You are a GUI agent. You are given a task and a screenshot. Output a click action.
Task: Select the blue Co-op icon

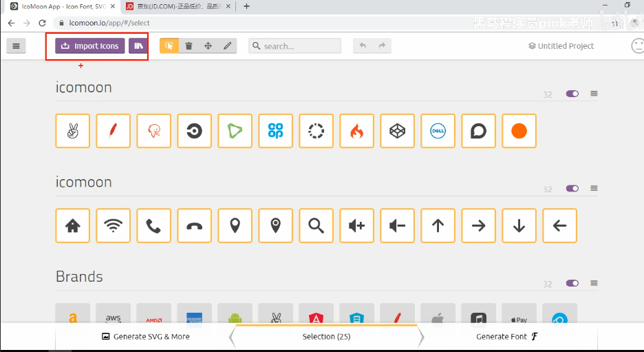tap(276, 131)
